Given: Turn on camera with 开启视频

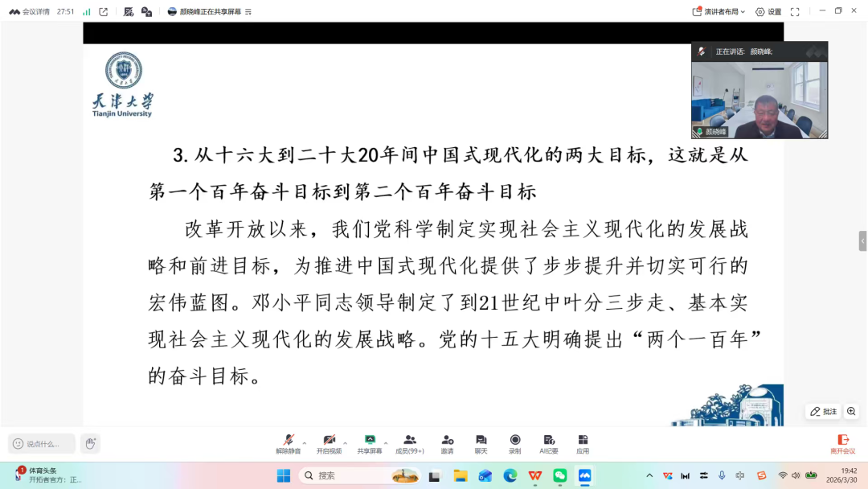Looking at the screenshot, I should (x=329, y=443).
